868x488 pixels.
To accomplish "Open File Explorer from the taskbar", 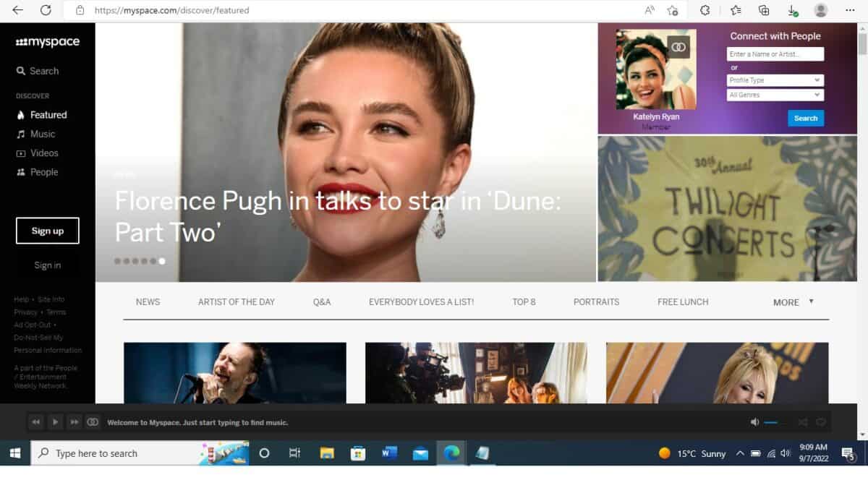I will 327,453.
